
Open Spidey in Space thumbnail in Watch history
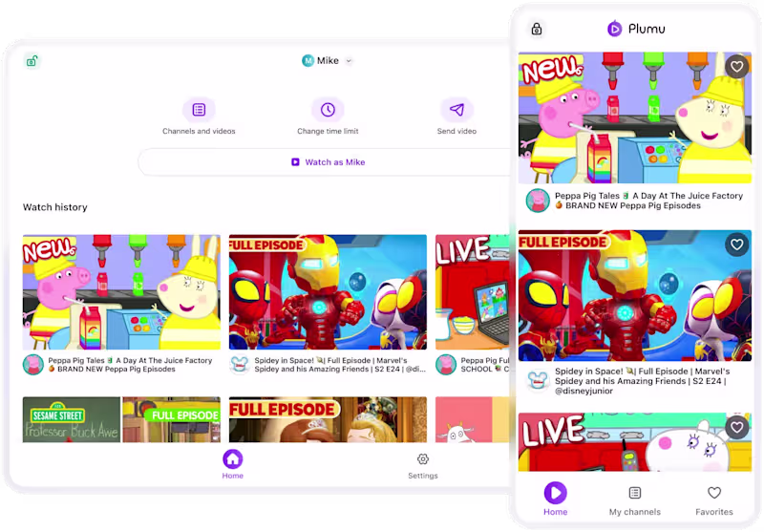pyautogui.click(x=328, y=292)
